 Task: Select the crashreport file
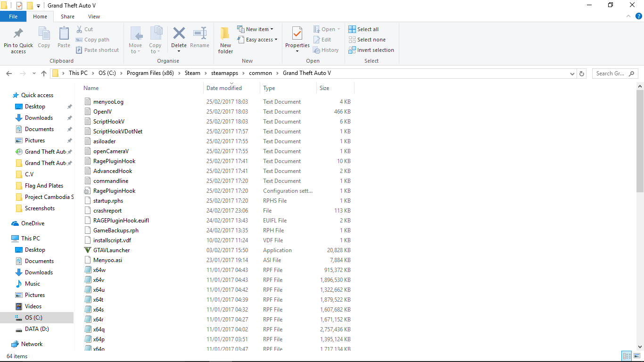tap(107, 211)
